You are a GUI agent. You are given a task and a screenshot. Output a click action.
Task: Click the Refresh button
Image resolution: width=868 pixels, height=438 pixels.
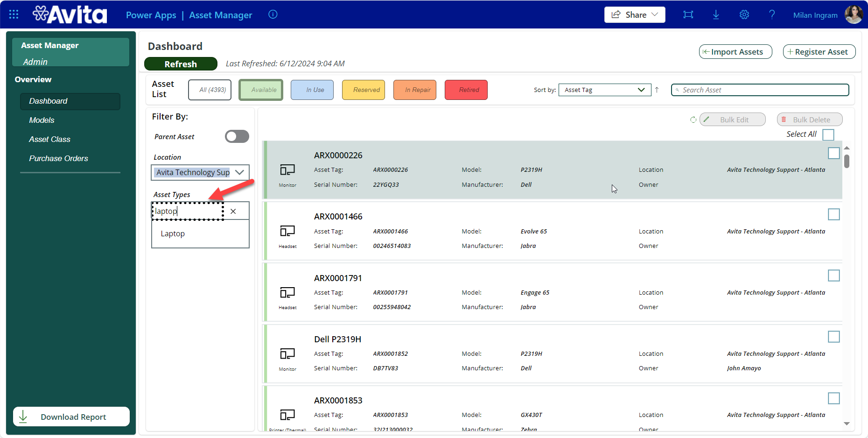(181, 64)
